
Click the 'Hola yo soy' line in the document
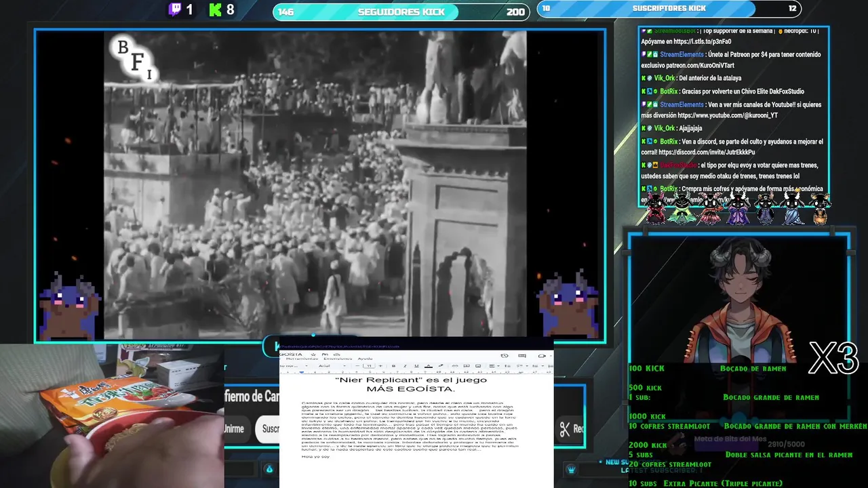pyautogui.click(x=315, y=456)
